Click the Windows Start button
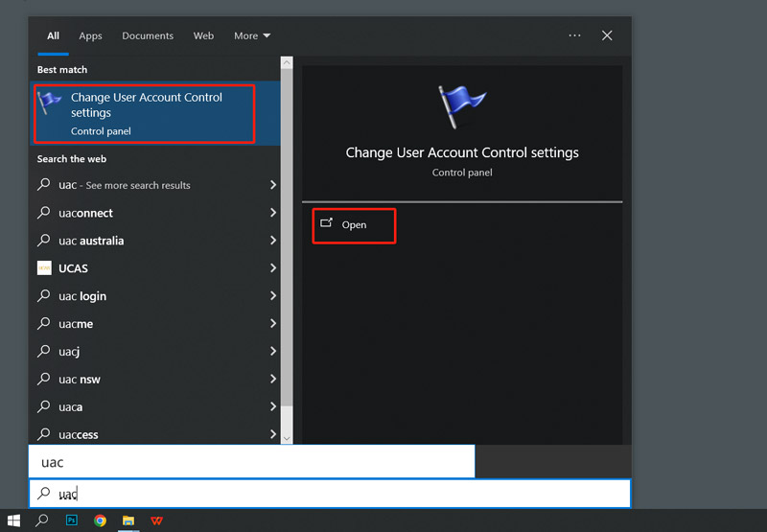Screen dimensions: 767x532 pos(13,520)
